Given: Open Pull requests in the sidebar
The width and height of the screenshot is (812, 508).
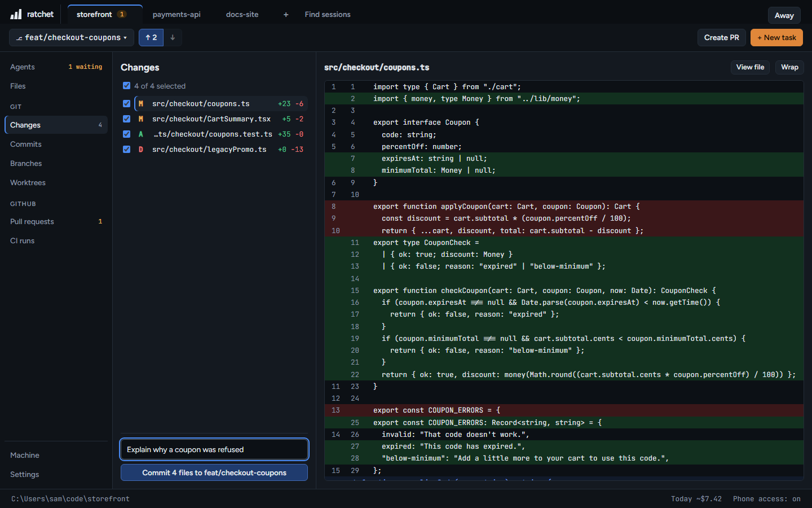Looking at the screenshot, I should coord(56,221).
